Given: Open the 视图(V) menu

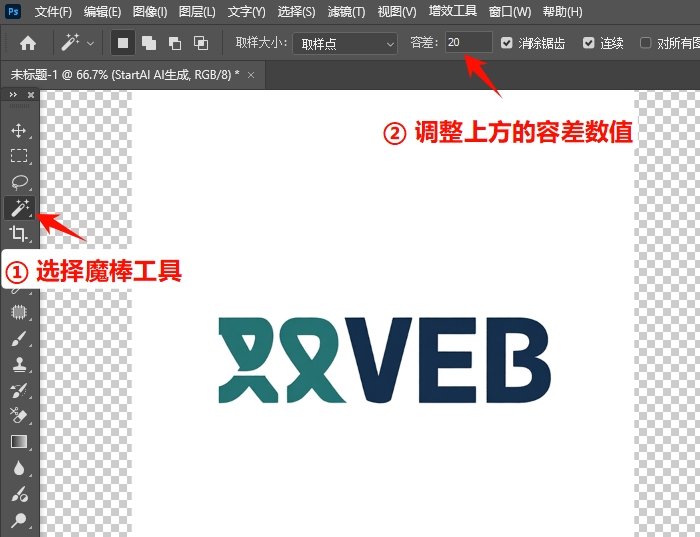Looking at the screenshot, I should click(x=397, y=11).
